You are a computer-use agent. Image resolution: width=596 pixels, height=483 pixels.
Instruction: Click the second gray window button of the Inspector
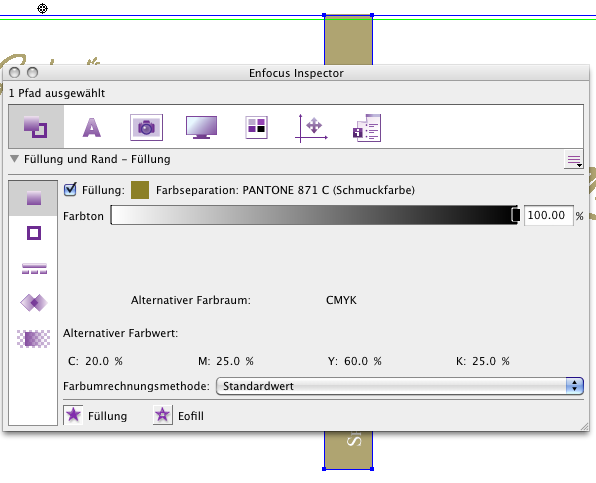33,72
